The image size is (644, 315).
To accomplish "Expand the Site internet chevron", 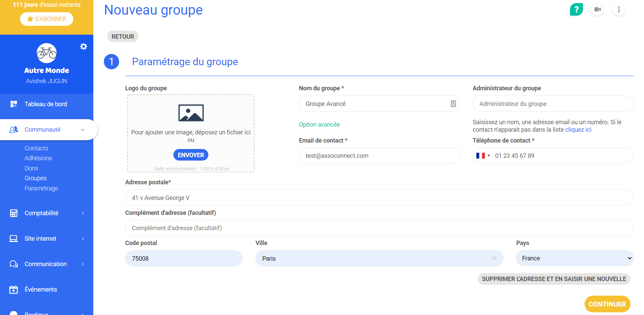I will coord(83,239).
